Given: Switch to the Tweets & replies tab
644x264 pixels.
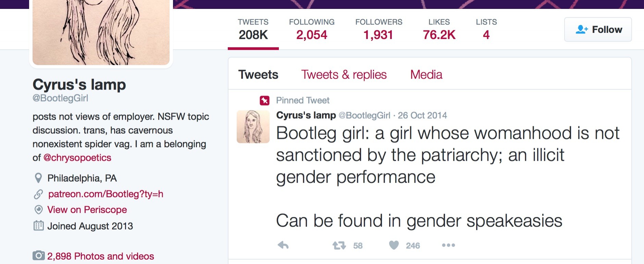Looking at the screenshot, I should click(x=344, y=75).
